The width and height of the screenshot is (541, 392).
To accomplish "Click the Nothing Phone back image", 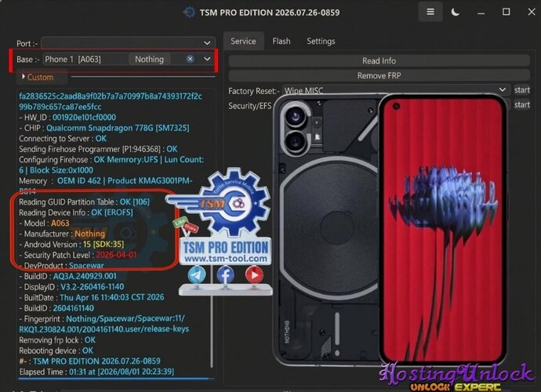I will click(x=326, y=230).
